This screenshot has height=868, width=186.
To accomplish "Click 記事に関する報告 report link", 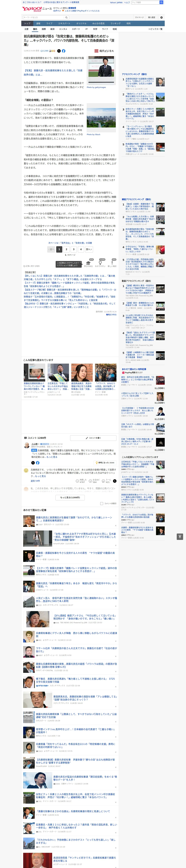I will tap(31, 266).
